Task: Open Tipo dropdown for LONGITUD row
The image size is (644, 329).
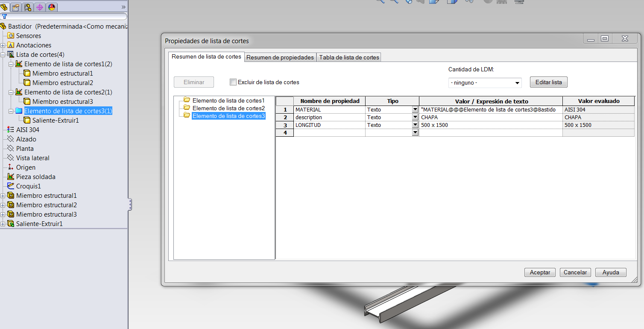Action: [x=415, y=125]
